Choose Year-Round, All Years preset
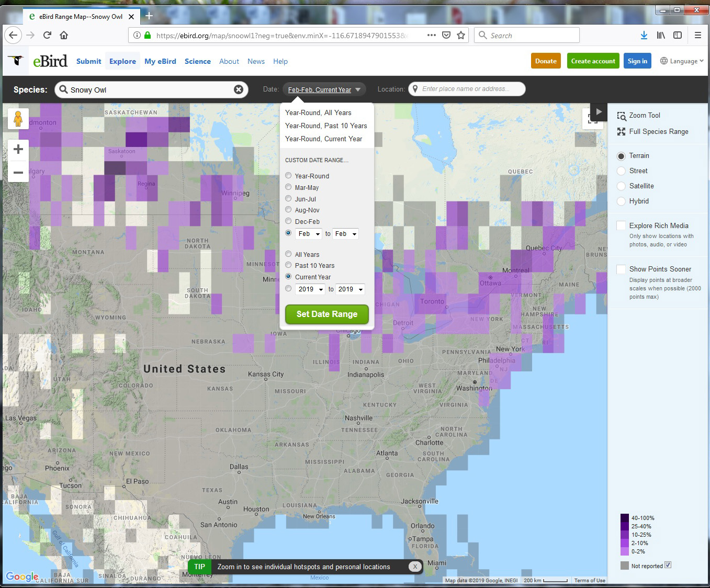Image resolution: width=710 pixels, height=588 pixels. point(318,112)
